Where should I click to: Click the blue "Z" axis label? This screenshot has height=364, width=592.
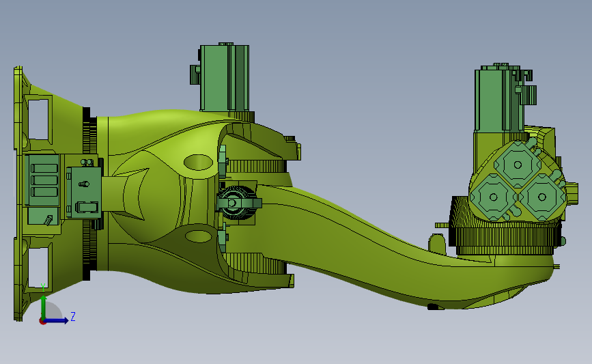point(73,316)
